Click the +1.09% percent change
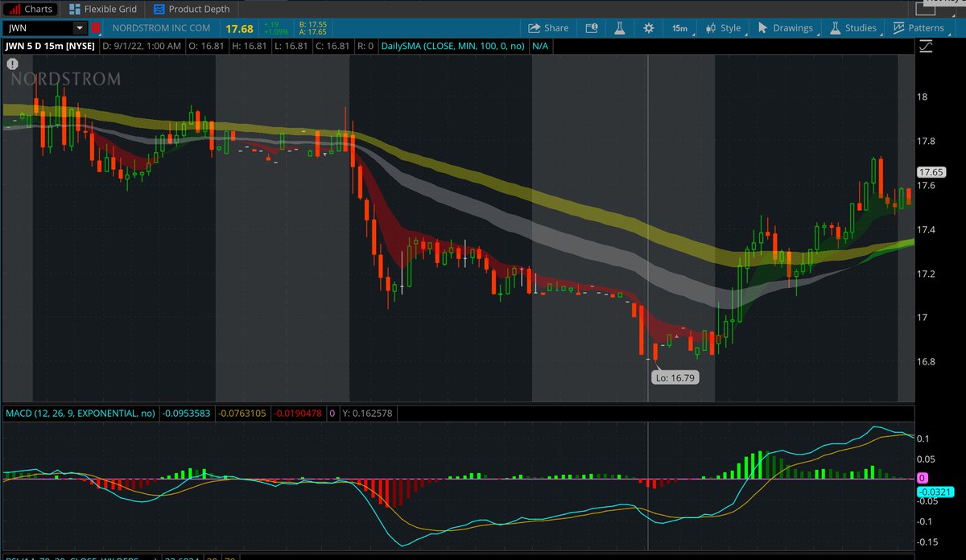This screenshot has width=966, height=560. [276, 33]
